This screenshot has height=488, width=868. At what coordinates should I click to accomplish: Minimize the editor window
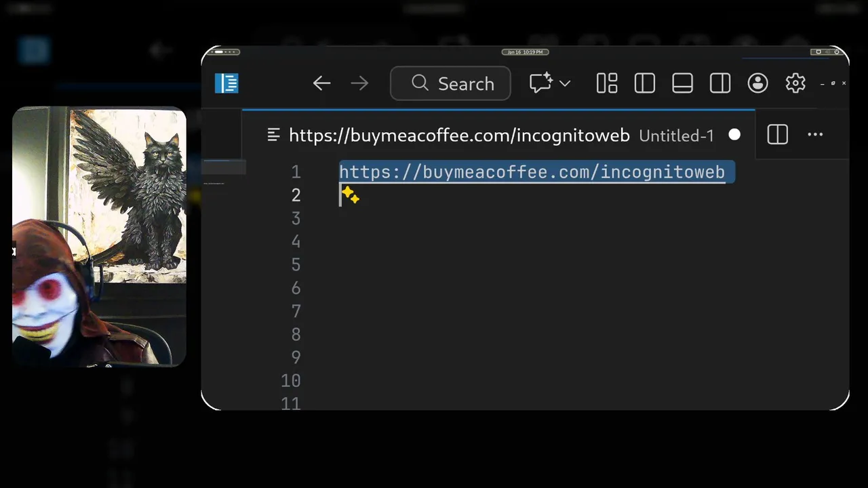click(823, 83)
